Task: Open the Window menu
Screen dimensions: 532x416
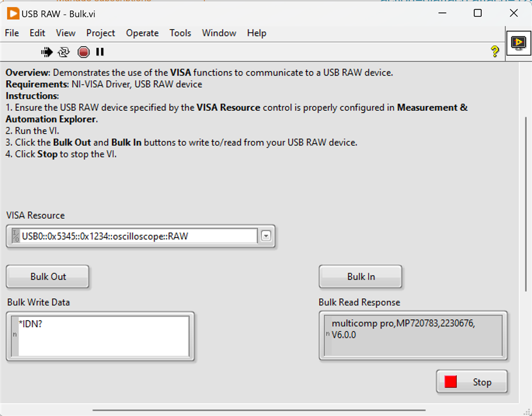Action: [219, 33]
